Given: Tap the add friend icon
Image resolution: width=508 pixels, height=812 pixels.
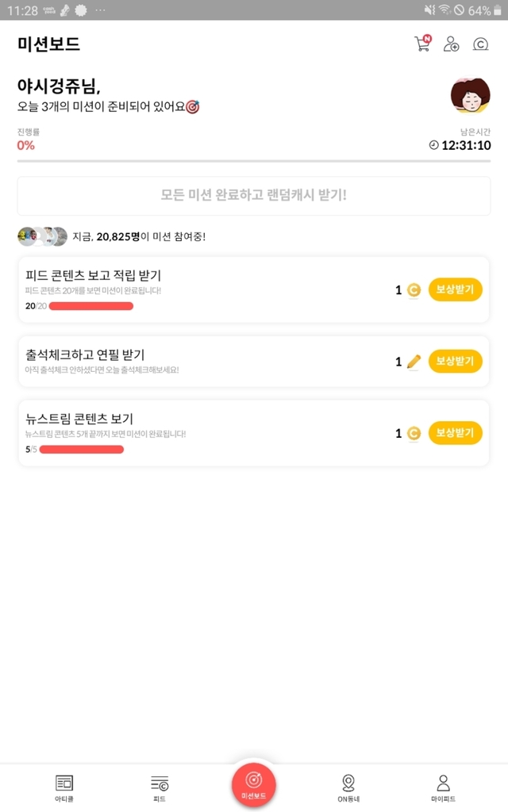Looking at the screenshot, I should [x=451, y=44].
